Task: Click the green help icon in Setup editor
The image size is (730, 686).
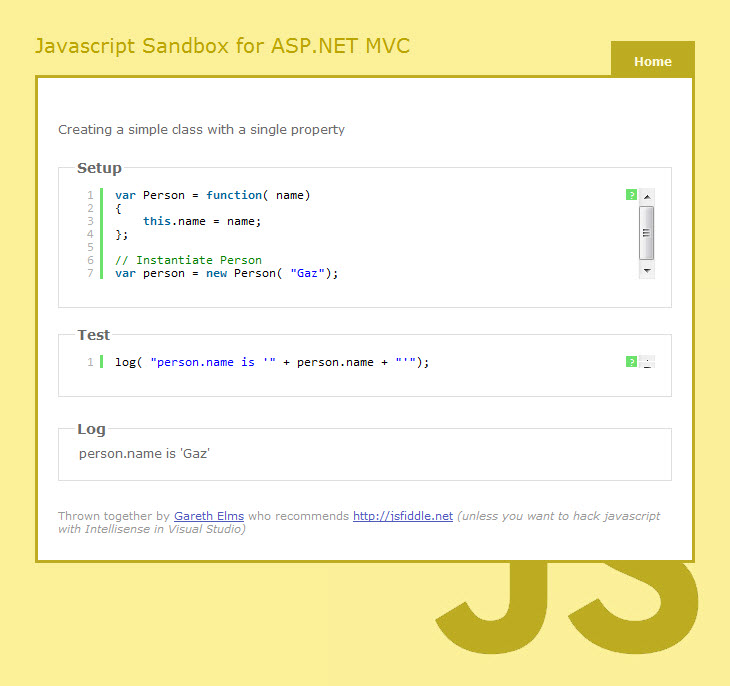Action: point(631,195)
